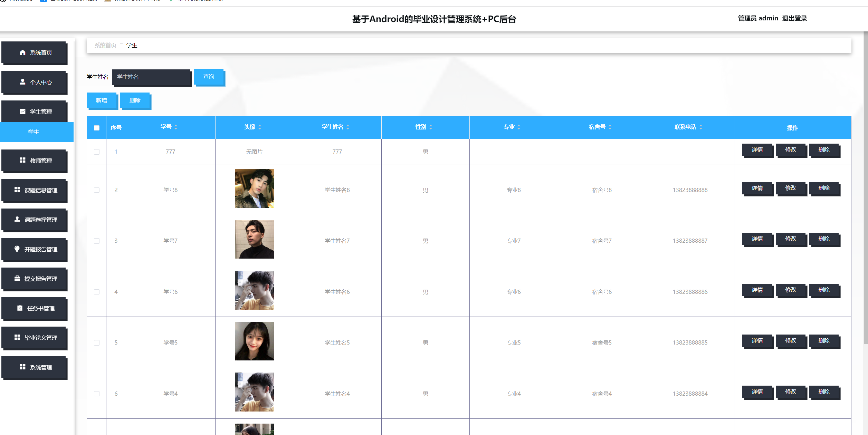The width and height of the screenshot is (868, 435).
Task: Click the printer icon beside 提交报告管理
Action: coord(17,279)
